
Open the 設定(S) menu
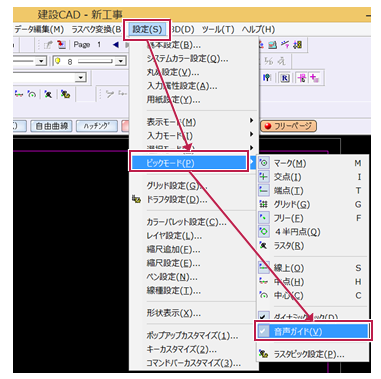[147, 30]
